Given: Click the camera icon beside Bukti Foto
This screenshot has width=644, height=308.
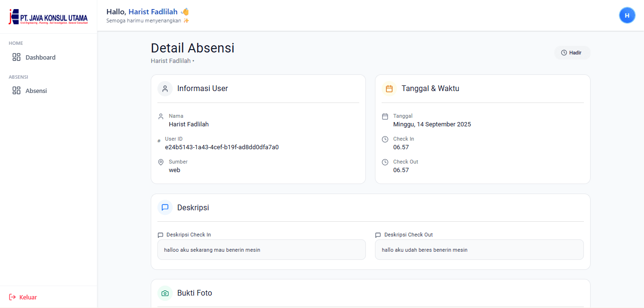Looking at the screenshot, I should click(x=165, y=293).
